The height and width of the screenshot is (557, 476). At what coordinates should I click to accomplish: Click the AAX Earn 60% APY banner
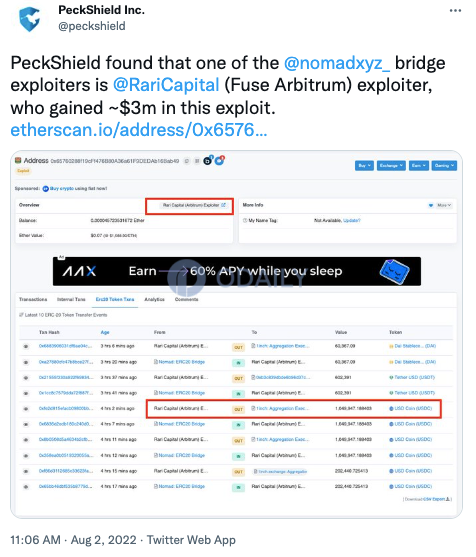pyautogui.click(x=237, y=271)
